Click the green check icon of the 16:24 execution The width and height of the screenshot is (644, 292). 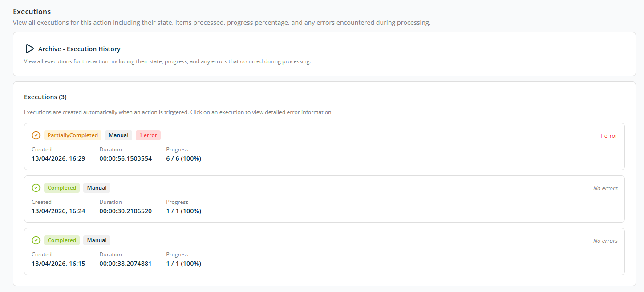click(x=36, y=188)
